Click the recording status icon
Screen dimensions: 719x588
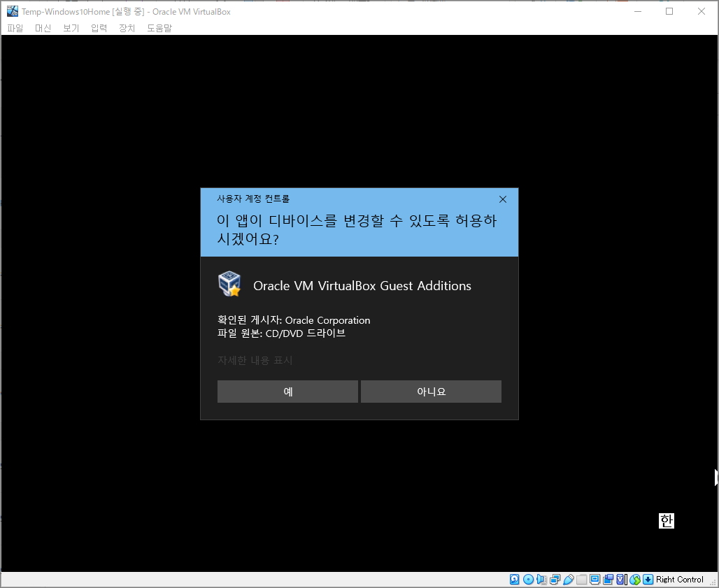[x=608, y=580]
